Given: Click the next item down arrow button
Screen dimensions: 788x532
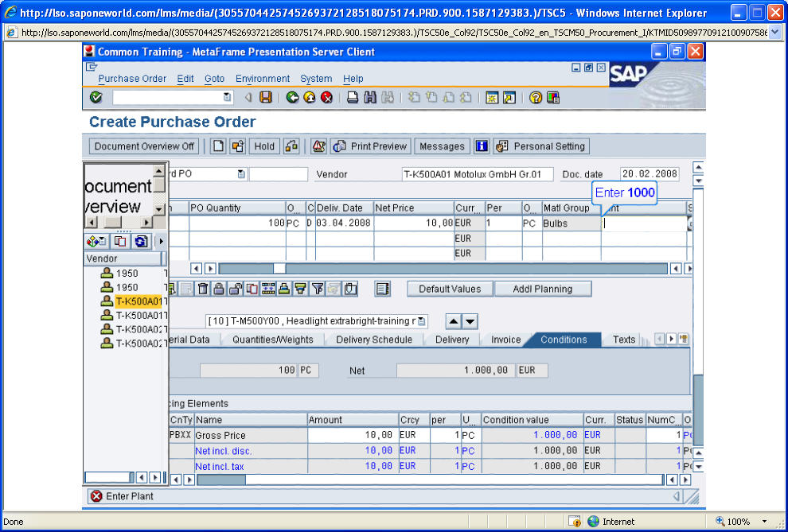Looking at the screenshot, I should click(470, 321).
